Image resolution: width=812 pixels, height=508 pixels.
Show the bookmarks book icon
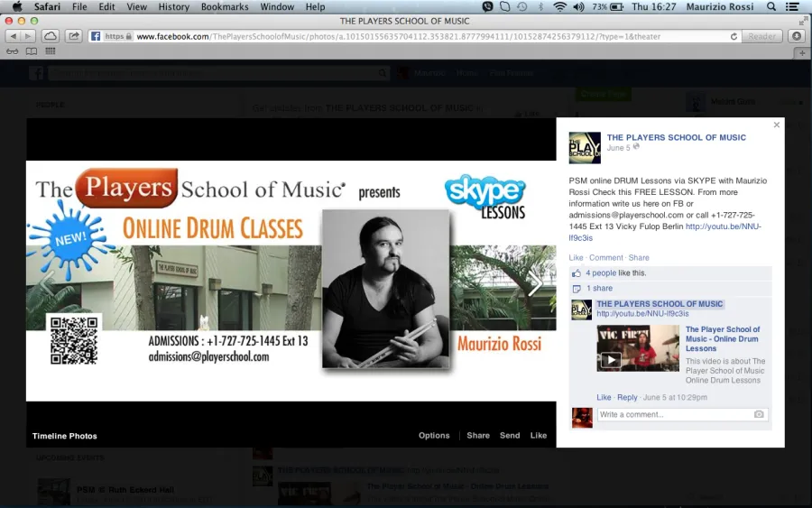point(32,51)
